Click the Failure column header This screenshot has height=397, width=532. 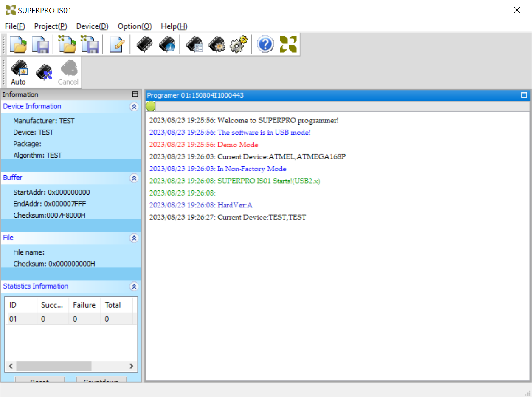tap(85, 305)
